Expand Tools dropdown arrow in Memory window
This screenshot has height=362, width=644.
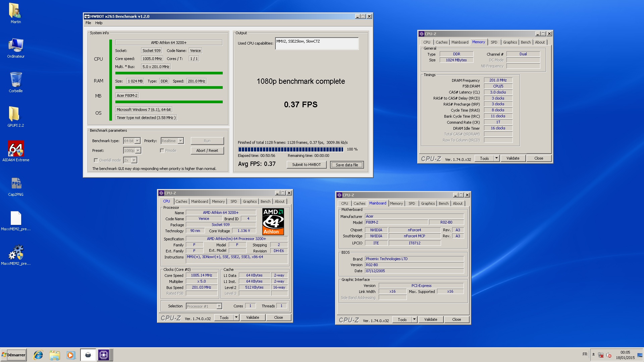coord(496,158)
